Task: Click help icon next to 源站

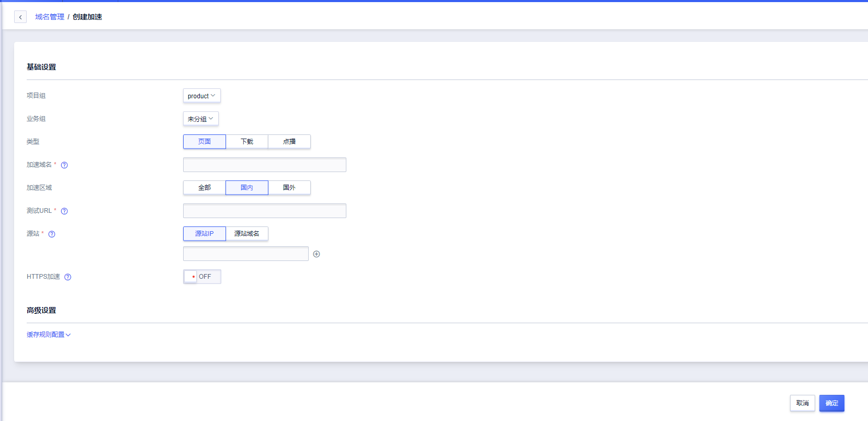Action: pyautogui.click(x=52, y=234)
